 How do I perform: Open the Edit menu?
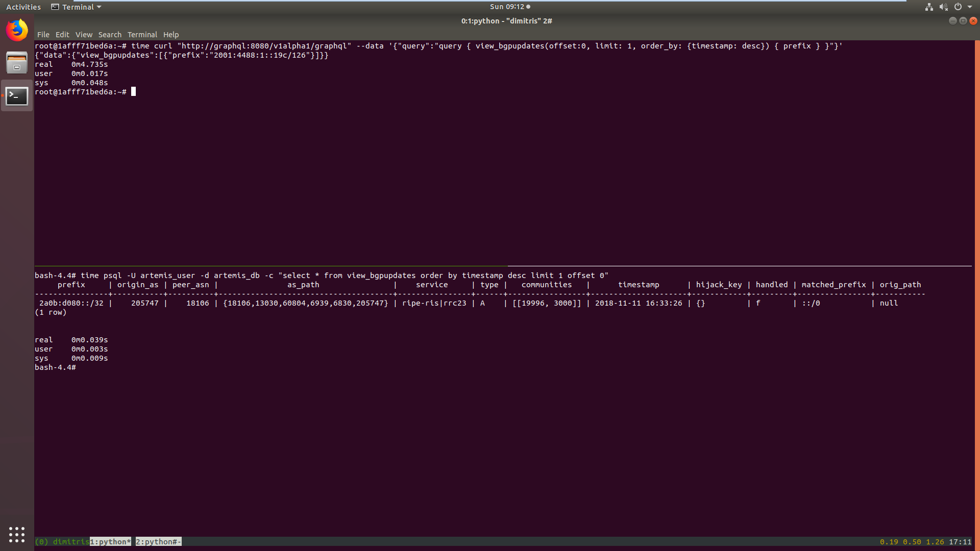pyautogui.click(x=62, y=35)
